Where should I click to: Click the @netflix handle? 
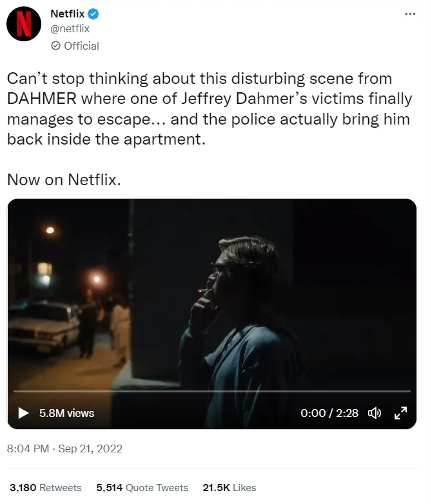(x=70, y=28)
